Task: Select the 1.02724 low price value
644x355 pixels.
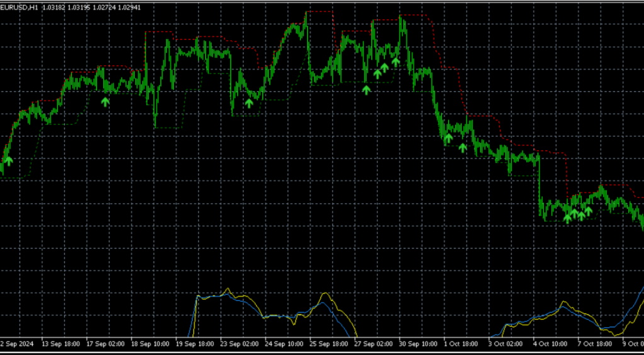Action: click(104, 8)
